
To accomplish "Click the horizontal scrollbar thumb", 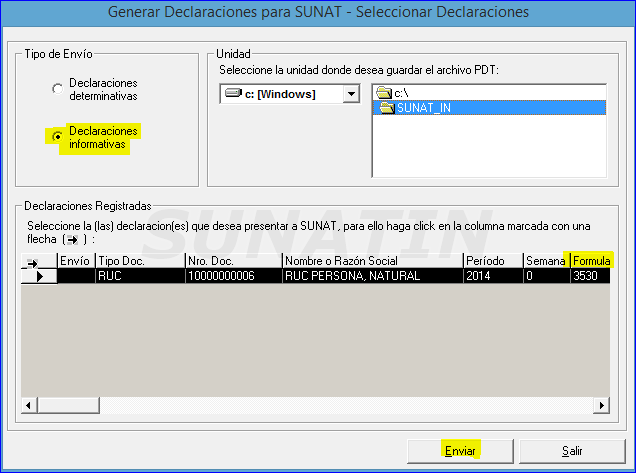I will pos(69,405).
